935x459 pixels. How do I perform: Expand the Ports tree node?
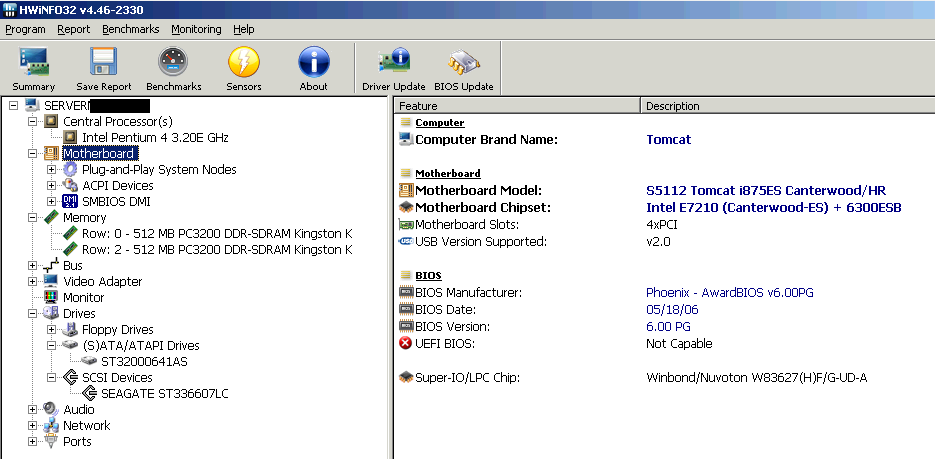click(x=32, y=441)
